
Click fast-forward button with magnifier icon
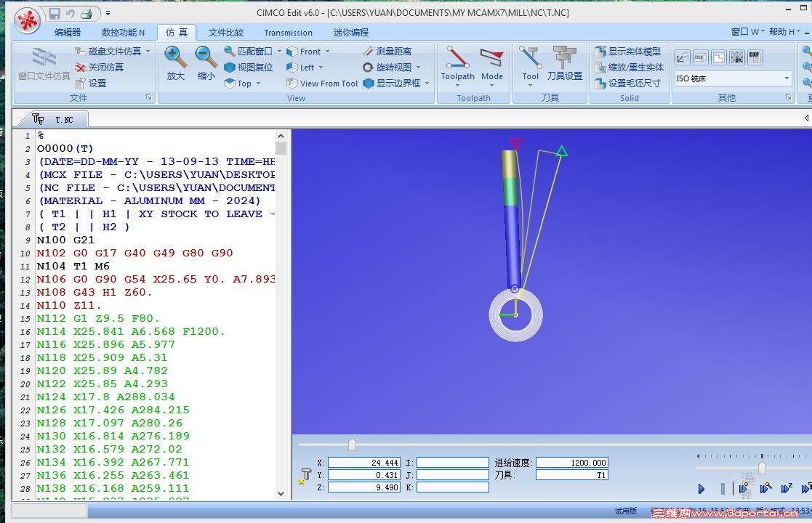pyautogui.click(x=766, y=488)
